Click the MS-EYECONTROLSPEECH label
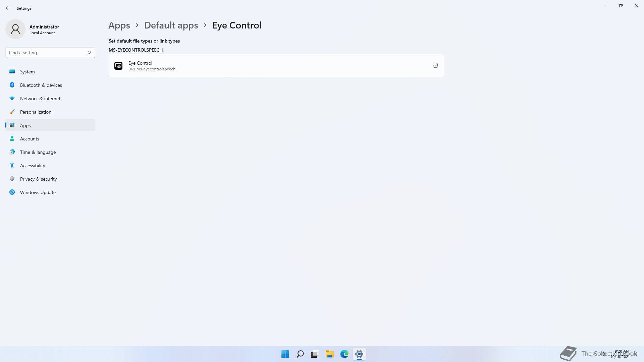 click(x=136, y=50)
